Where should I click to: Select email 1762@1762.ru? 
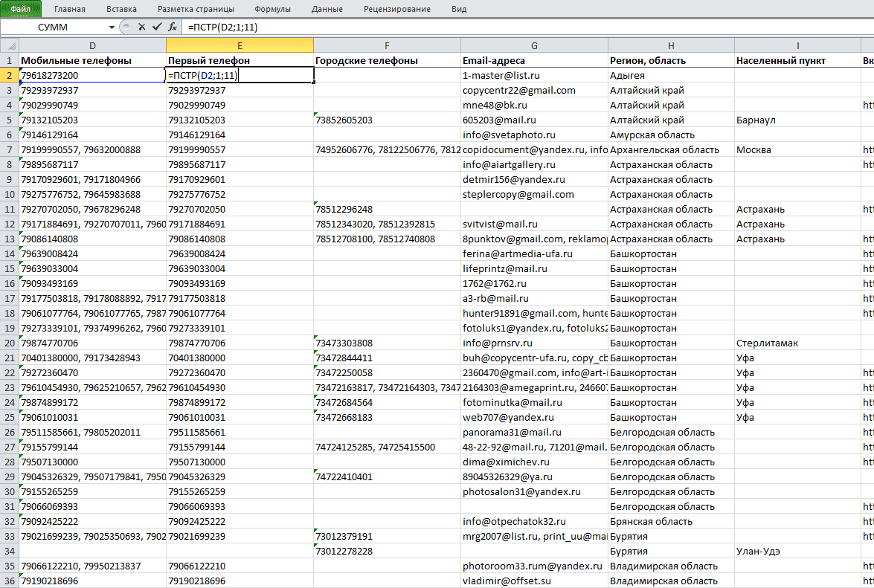coord(534,283)
